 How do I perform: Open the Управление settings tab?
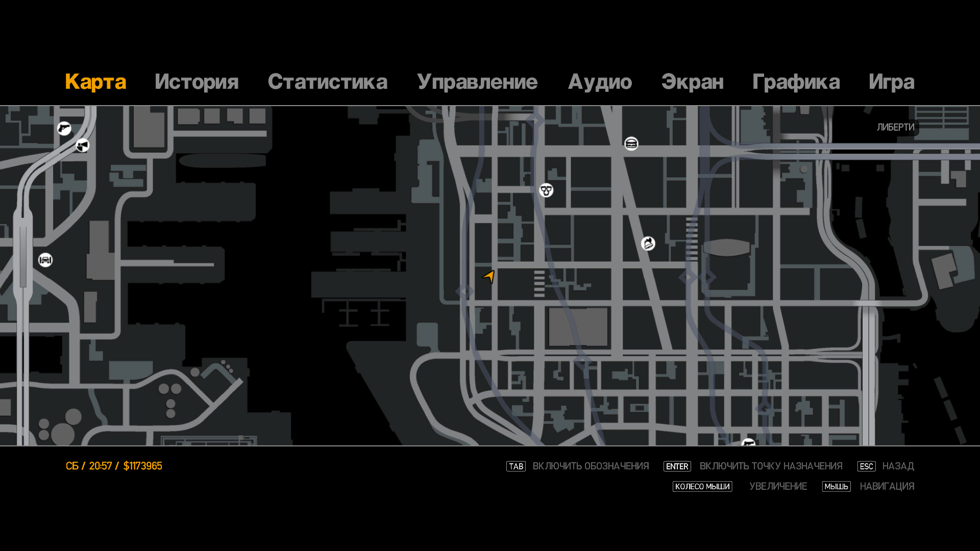click(x=477, y=82)
